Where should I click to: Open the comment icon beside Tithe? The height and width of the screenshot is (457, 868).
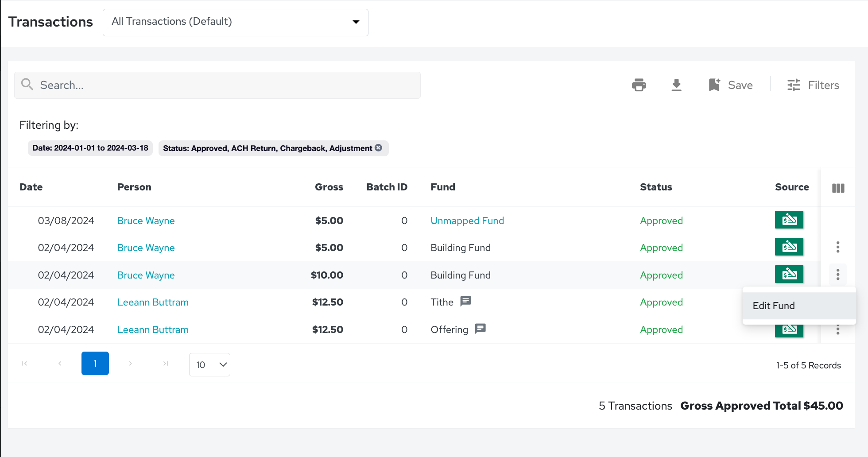tap(465, 302)
